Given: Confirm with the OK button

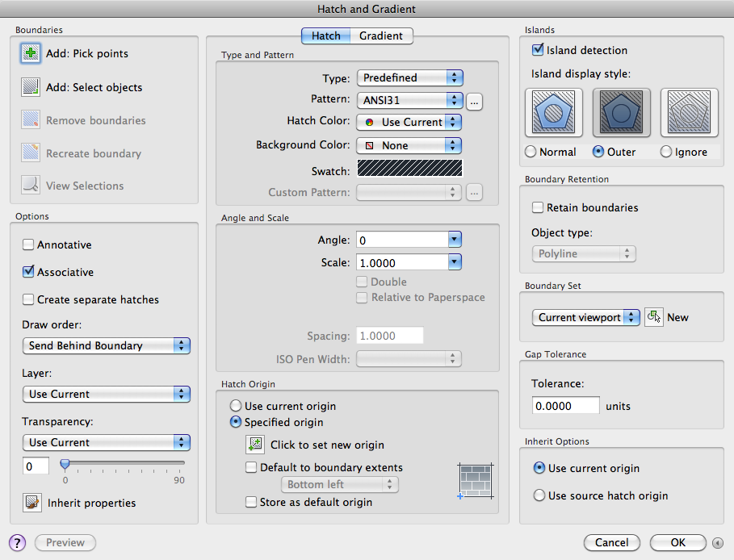Looking at the screenshot, I should pos(677,543).
